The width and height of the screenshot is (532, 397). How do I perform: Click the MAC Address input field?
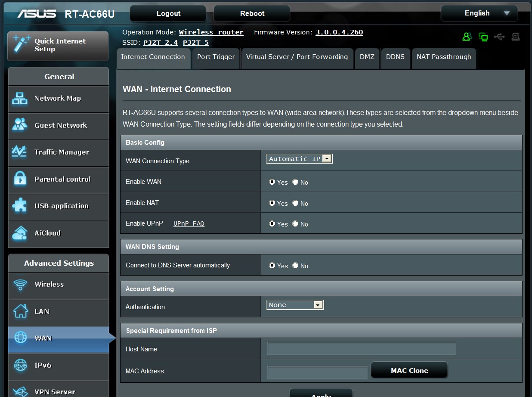[x=317, y=372]
